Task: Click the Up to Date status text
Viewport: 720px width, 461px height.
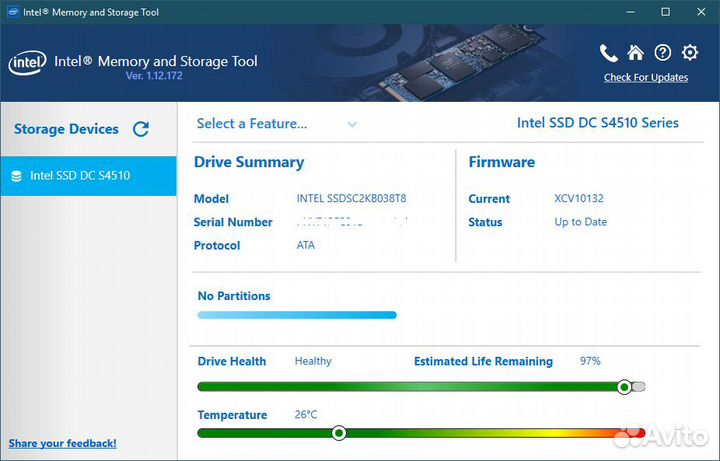Action: coord(580,222)
